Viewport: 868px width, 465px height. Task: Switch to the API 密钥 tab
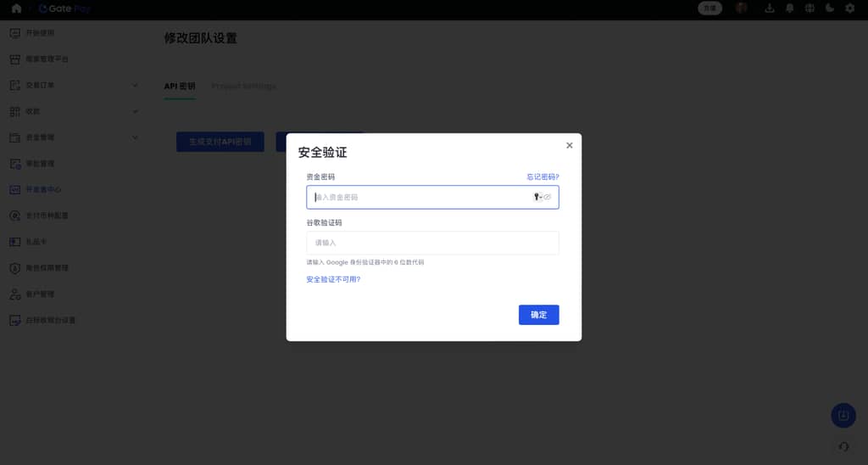[179, 86]
